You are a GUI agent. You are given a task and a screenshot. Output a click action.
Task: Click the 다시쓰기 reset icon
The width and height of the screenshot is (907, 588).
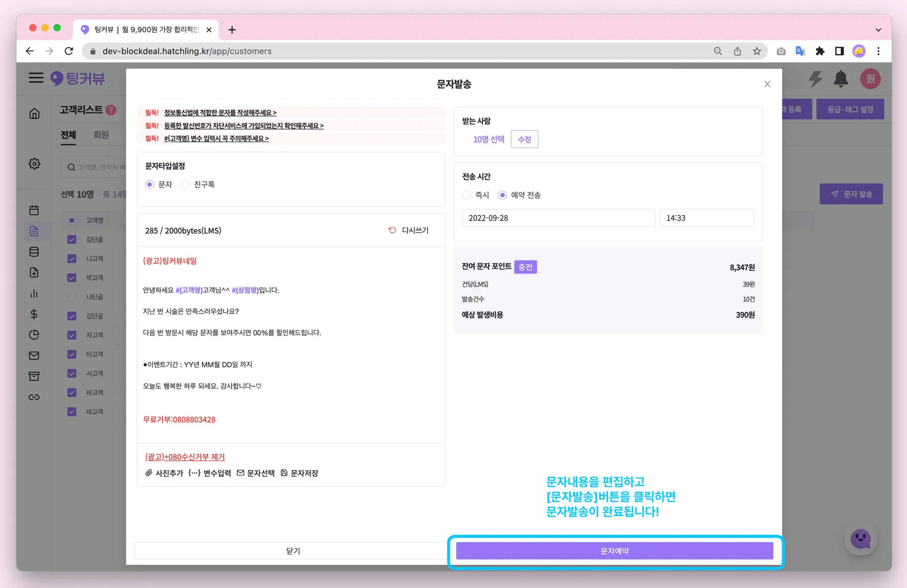(392, 230)
